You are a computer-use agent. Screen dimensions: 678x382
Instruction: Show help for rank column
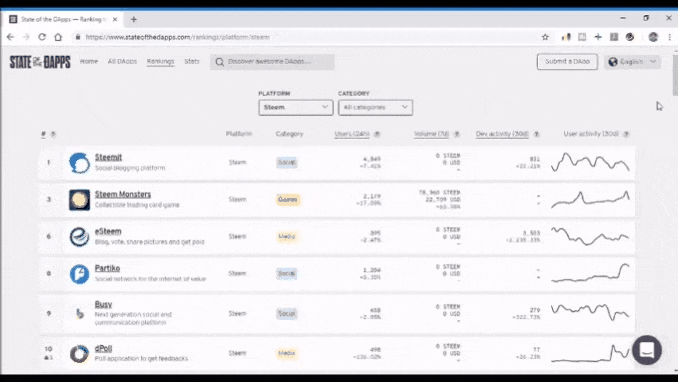(x=53, y=134)
